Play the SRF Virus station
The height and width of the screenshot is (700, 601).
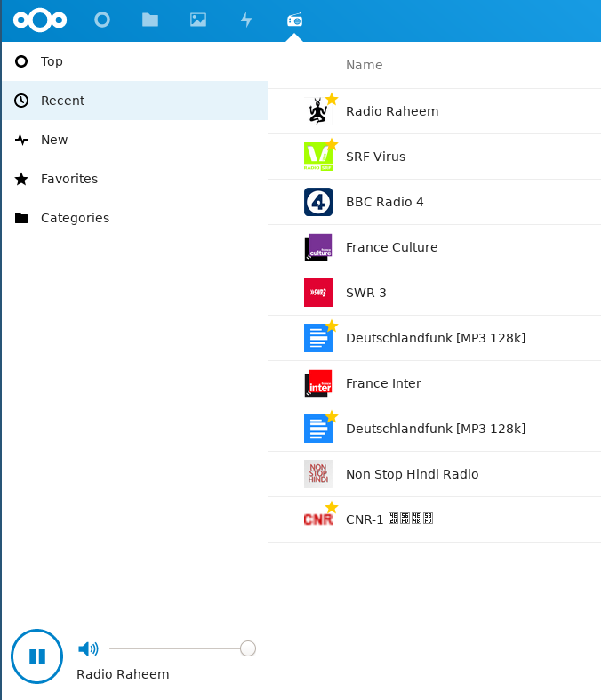(375, 157)
